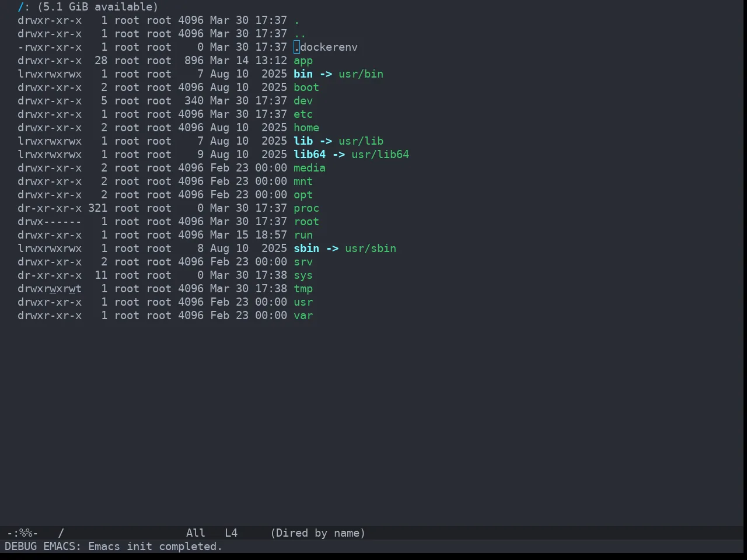Select the root directory entry
This screenshot has height=560, width=747.
coord(306,222)
